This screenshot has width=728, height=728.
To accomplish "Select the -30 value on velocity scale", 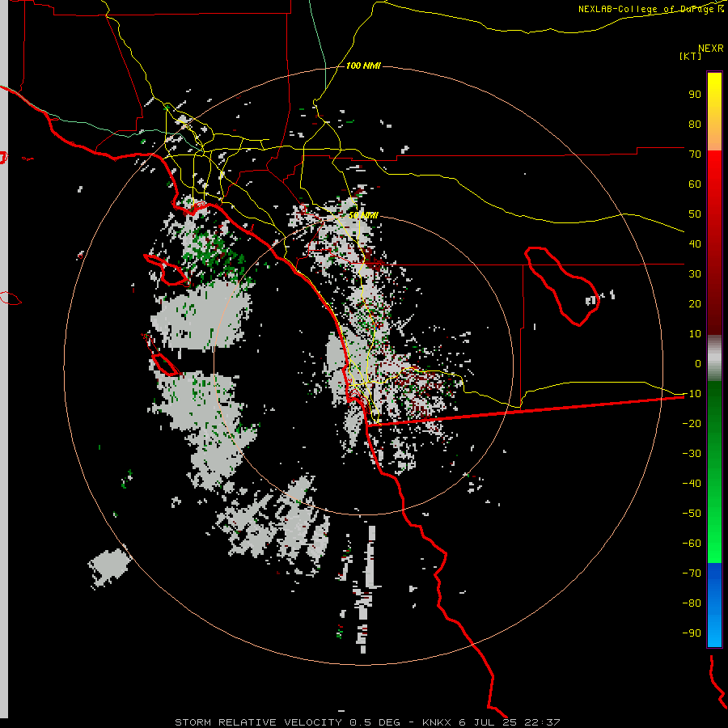I will [x=692, y=454].
